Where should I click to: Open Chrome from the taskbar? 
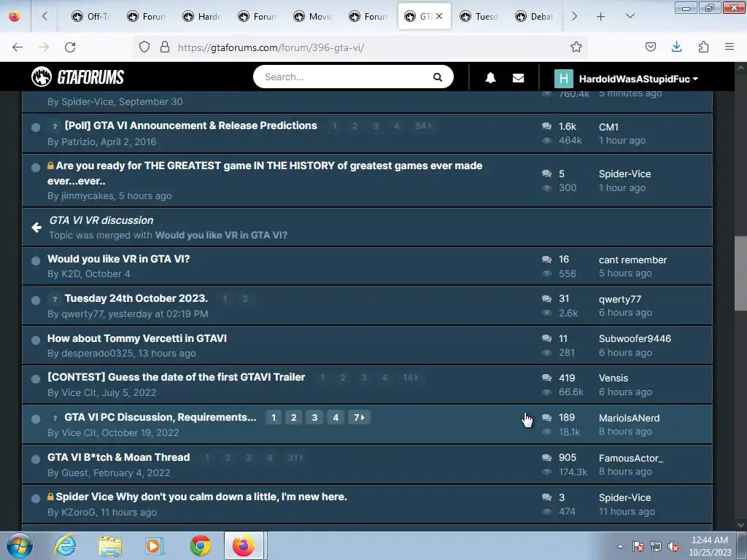(x=201, y=545)
